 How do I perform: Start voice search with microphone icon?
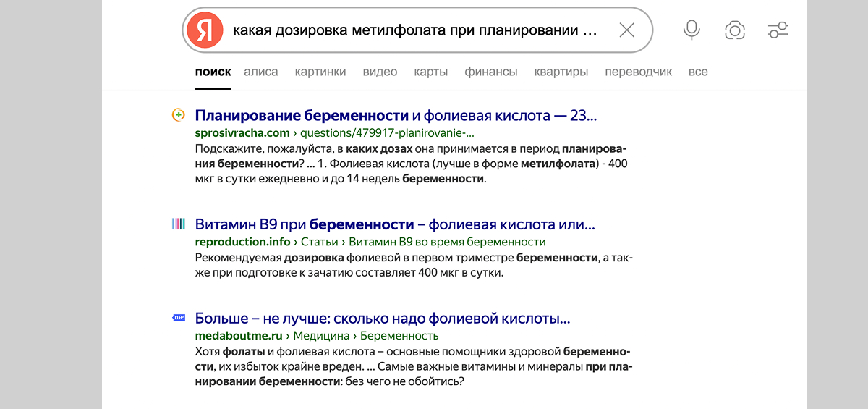click(x=692, y=30)
